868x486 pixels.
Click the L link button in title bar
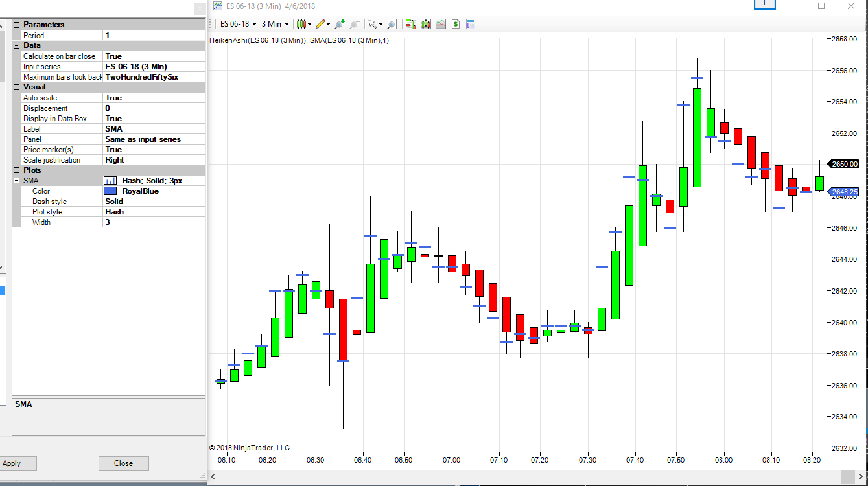766,4
